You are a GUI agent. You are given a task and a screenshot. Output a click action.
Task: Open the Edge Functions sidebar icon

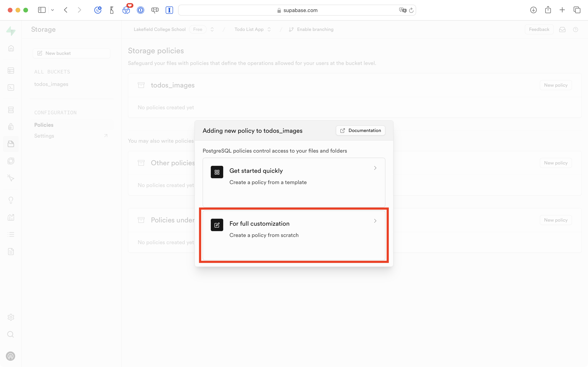(x=11, y=161)
